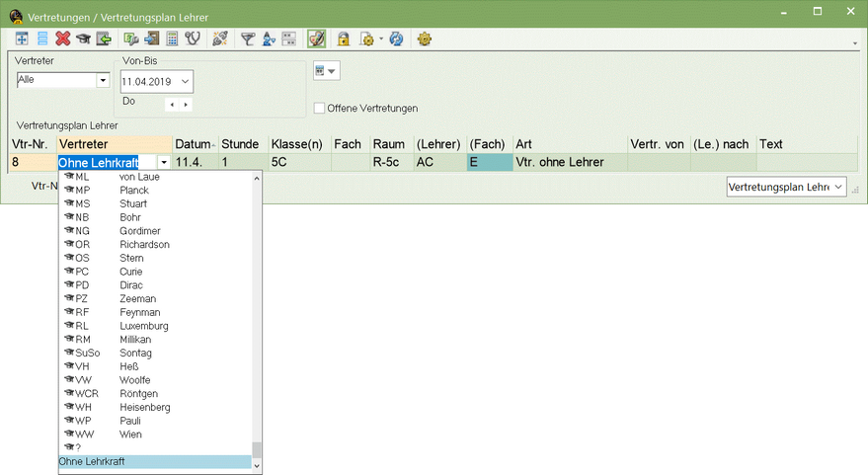Click the R-5c room cell

[392, 162]
